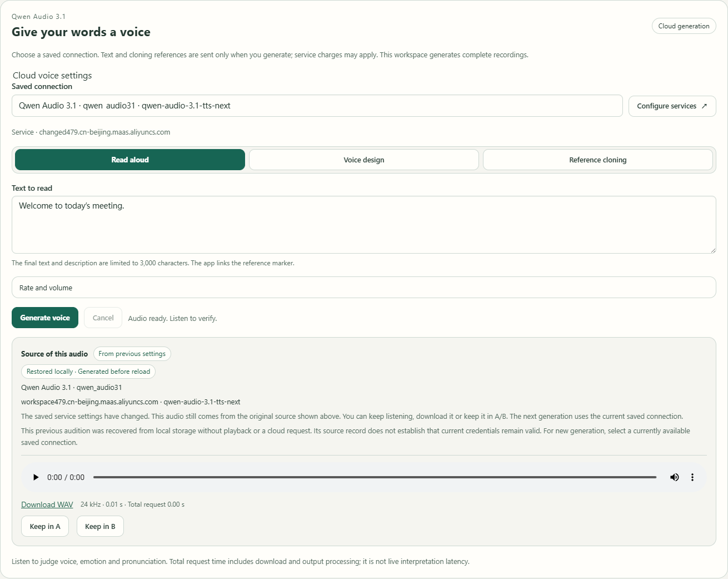Click the Restored locally · Generated before reload badge
This screenshot has width=728, height=579.
click(x=88, y=372)
